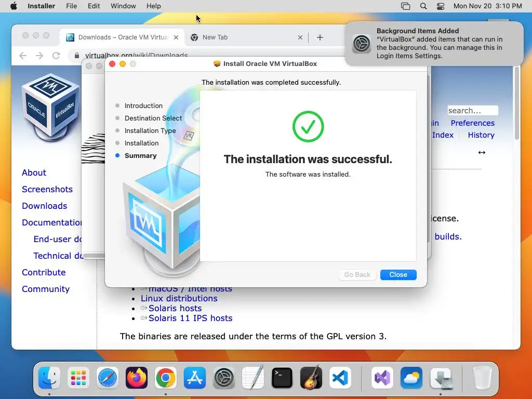Image resolution: width=532 pixels, height=399 pixels.
Task: Open the Preferences link on the webpage
Action: pos(473,123)
